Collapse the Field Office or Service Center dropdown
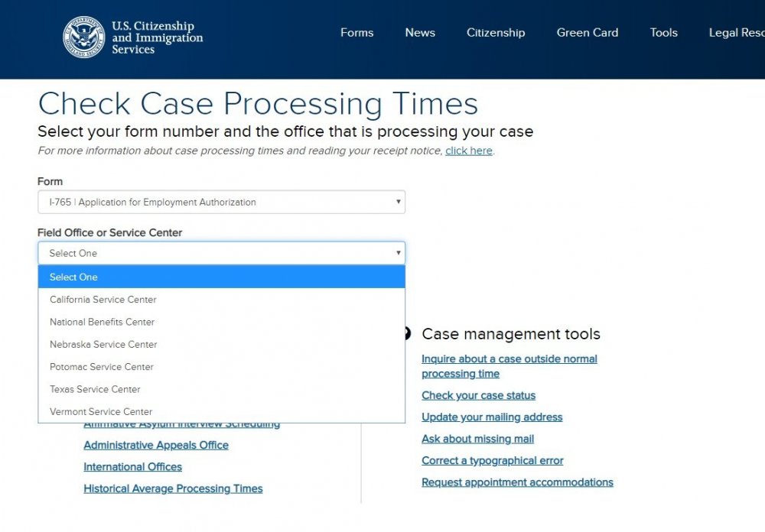The image size is (765, 532). coord(222,253)
